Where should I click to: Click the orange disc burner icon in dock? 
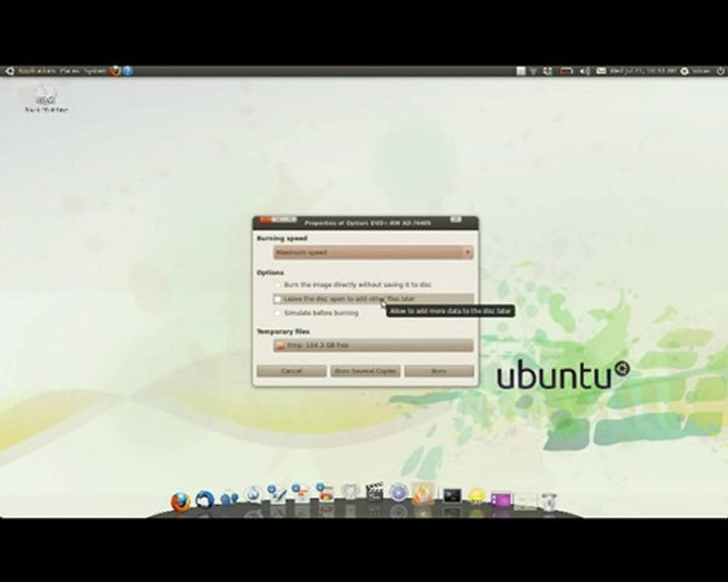(x=422, y=493)
